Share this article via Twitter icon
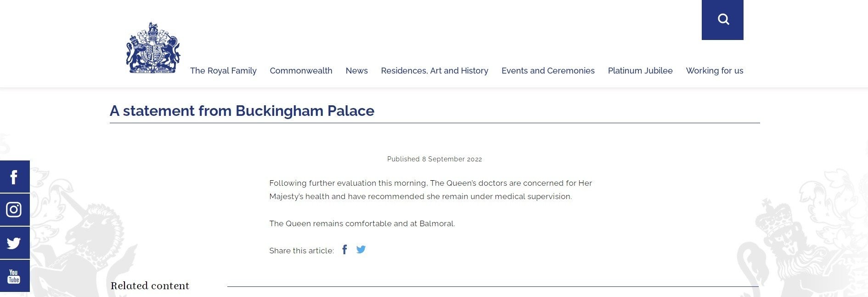Image resolution: width=868 pixels, height=297 pixels. point(361,250)
